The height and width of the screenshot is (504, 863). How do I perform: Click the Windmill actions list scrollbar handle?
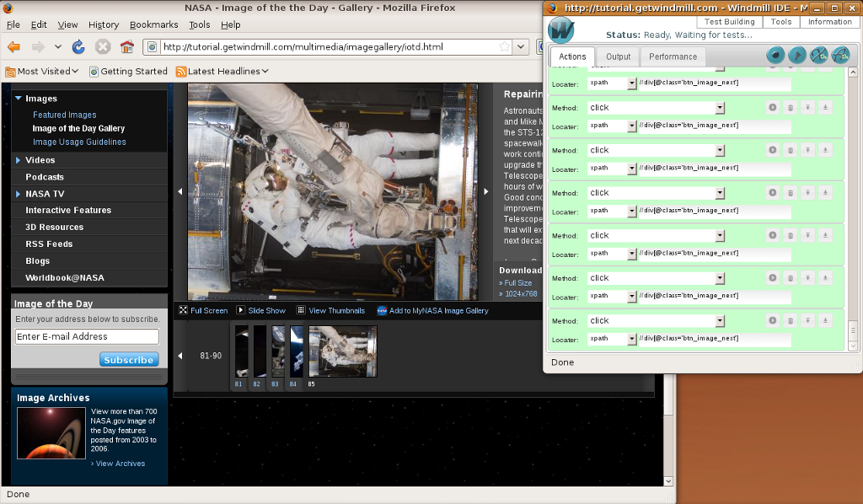tap(853, 330)
